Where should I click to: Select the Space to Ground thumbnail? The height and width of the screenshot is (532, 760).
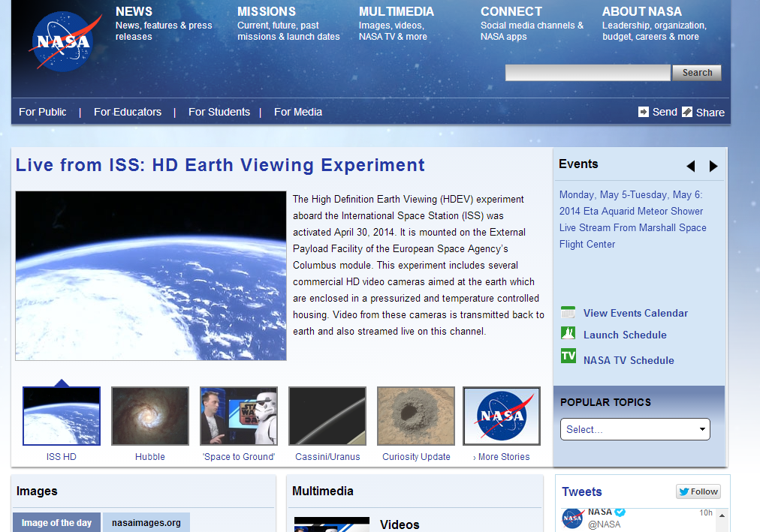pos(239,416)
